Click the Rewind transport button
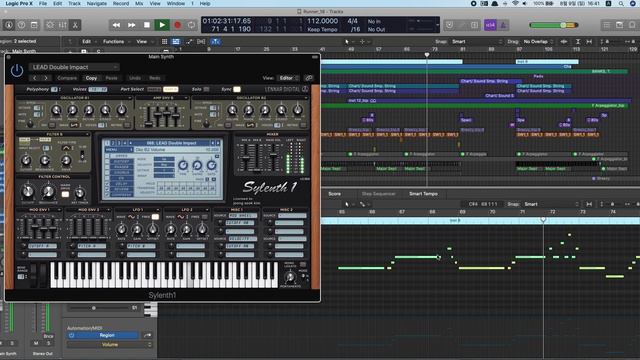The width and height of the screenshot is (640, 360). [116, 25]
